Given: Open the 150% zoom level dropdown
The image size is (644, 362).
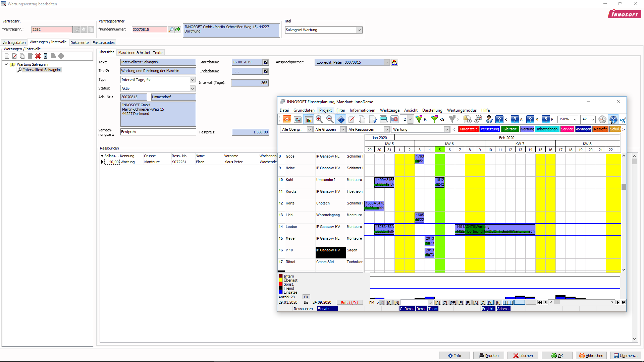Looking at the screenshot, I should [575, 119].
